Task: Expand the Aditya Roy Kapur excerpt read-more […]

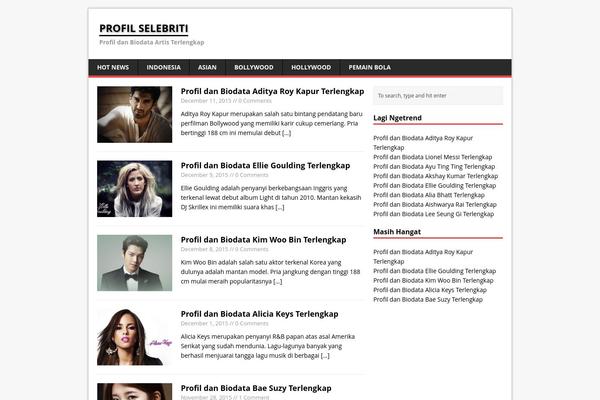Action: pyautogui.click(x=287, y=133)
